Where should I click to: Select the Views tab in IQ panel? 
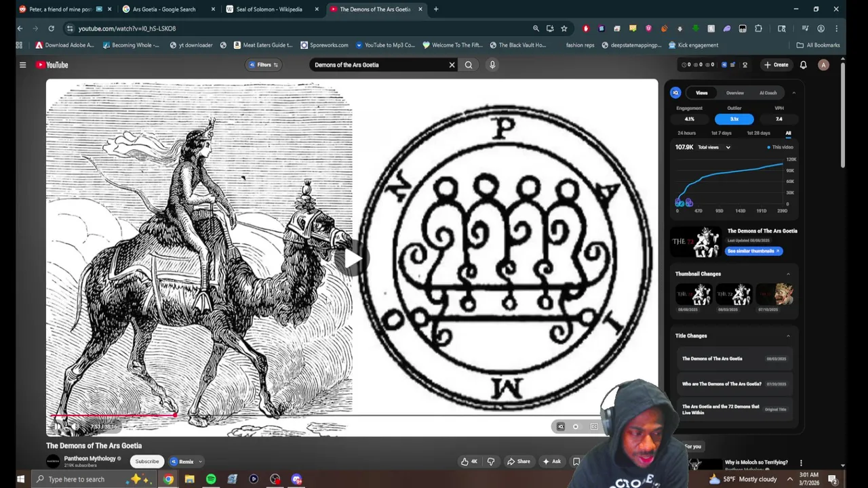click(702, 93)
